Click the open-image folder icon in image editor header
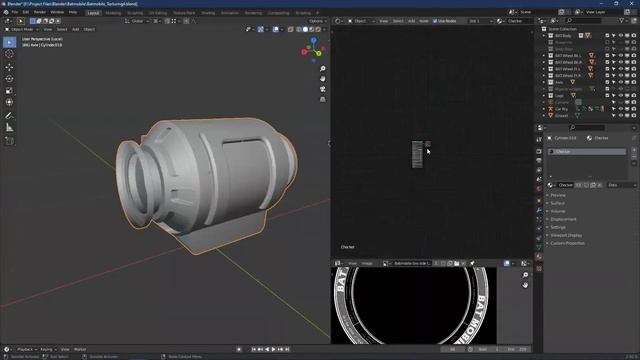The image size is (640, 360). (456, 264)
